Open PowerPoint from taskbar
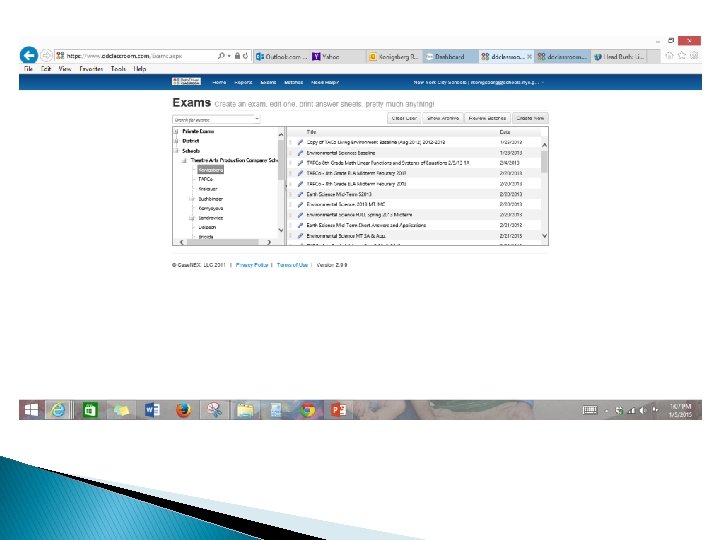This screenshot has height=540, width=720. pos(339,410)
